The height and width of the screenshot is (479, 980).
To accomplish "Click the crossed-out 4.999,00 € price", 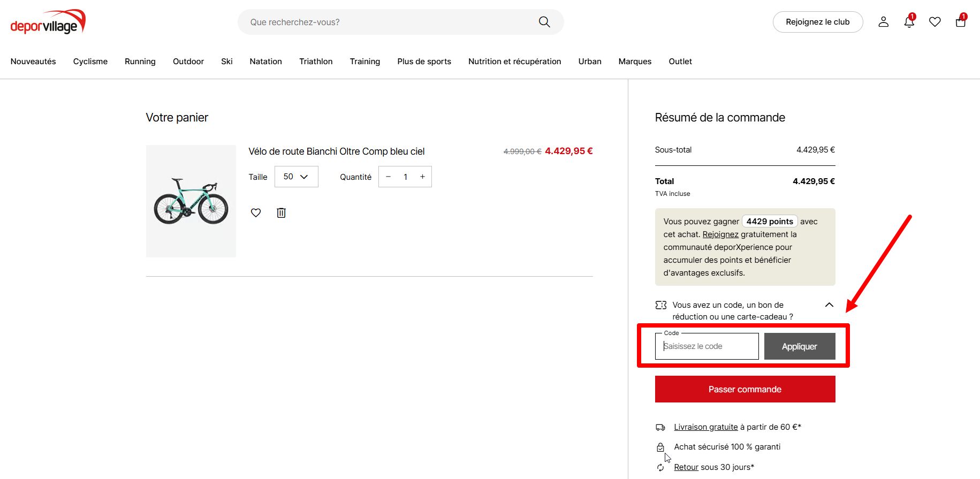I will (x=522, y=151).
